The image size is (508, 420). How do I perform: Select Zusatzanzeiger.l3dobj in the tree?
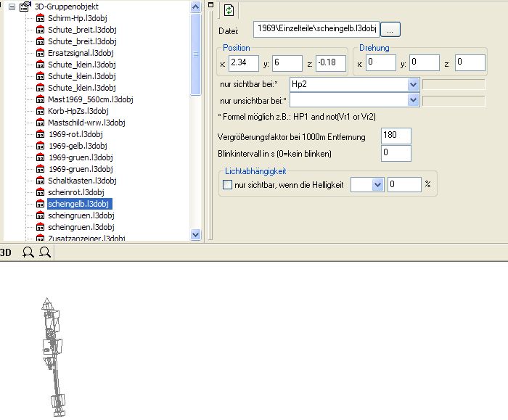[86, 239]
